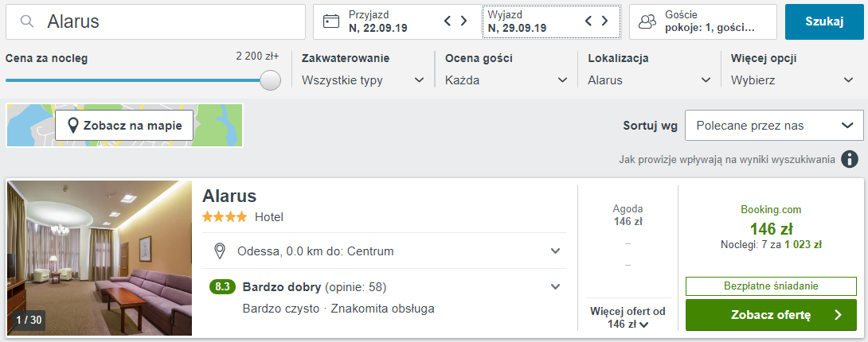Open Więcej opcji dropdown
The image size is (868, 342).
[792, 80]
